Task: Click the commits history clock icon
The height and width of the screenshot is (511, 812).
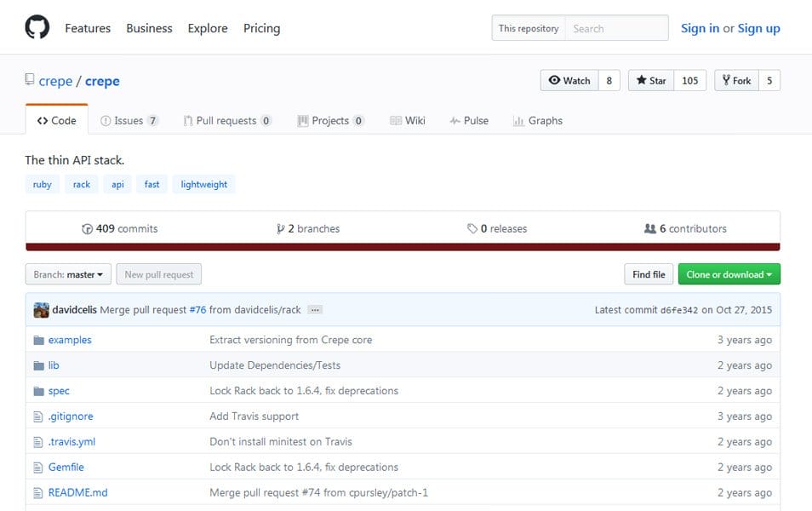Action: click(x=87, y=228)
